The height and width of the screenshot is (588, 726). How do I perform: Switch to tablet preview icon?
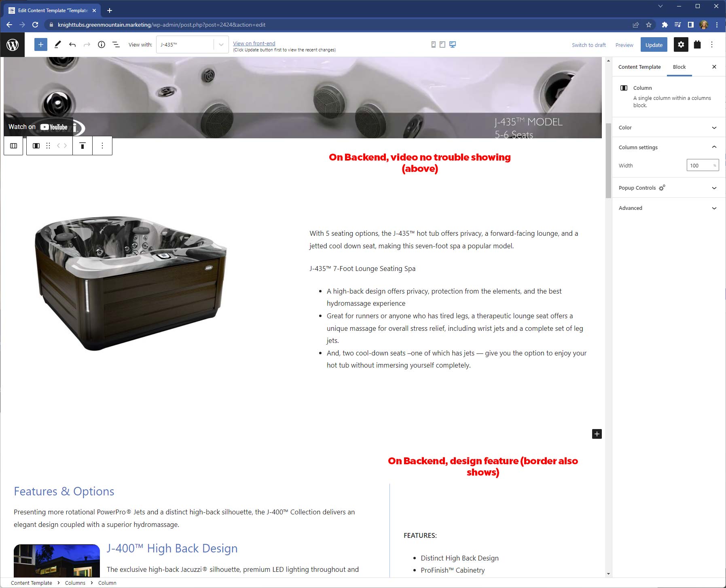tap(442, 44)
